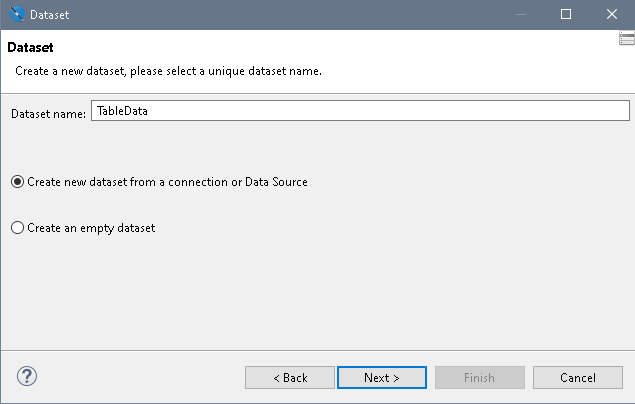This screenshot has width=635, height=404.
Task: Click the 'Dataset' title bar text
Action: coord(50,15)
